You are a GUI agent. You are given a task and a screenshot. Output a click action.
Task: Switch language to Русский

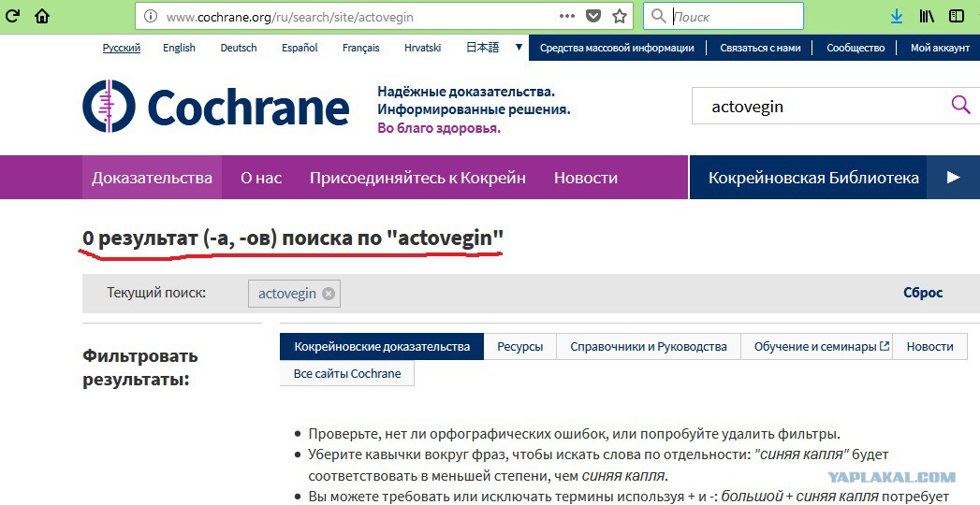tap(122, 48)
